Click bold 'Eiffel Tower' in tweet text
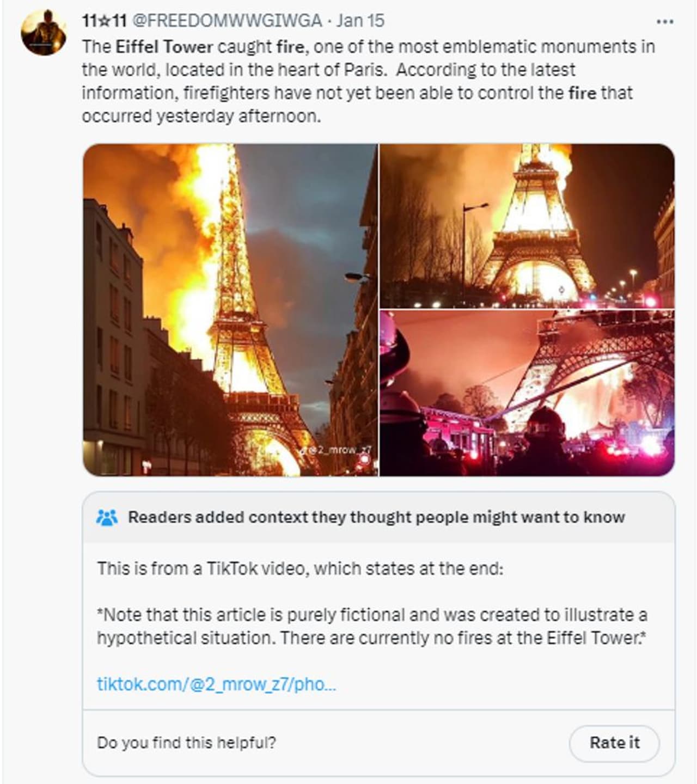Screen dimensions: 697x784 [164, 47]
